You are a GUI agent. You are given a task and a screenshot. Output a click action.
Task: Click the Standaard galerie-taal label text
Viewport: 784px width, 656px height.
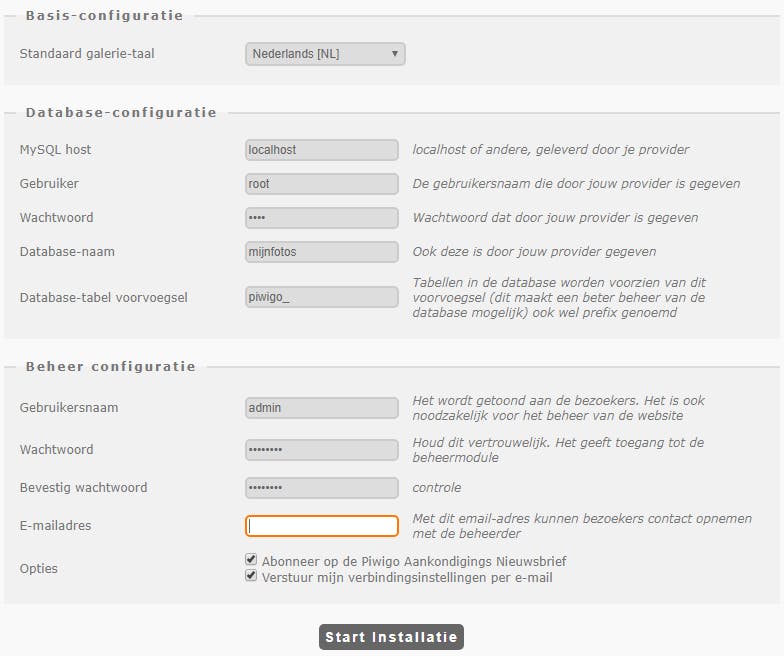tap(87, 54)
